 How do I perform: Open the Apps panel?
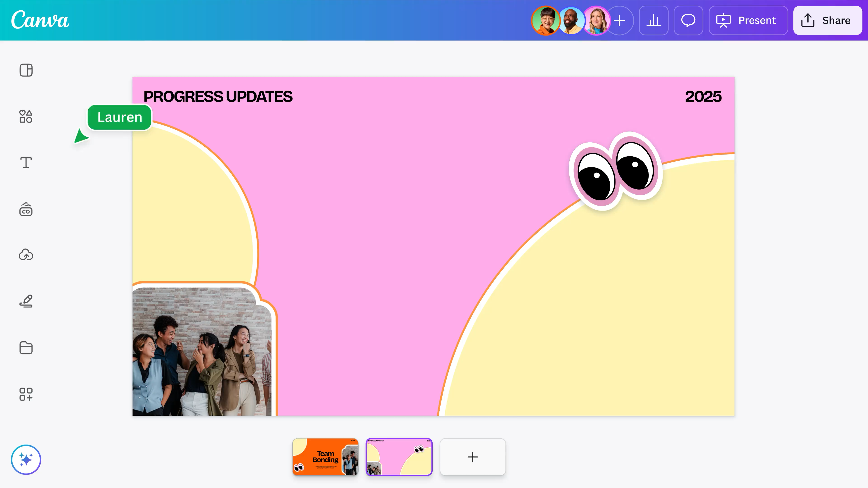(x=26, y=394)
